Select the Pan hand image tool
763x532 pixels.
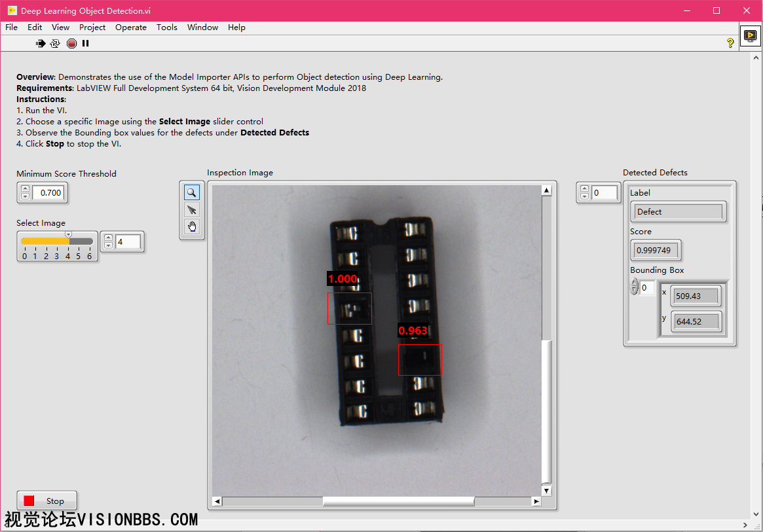(x=192, y=227)
